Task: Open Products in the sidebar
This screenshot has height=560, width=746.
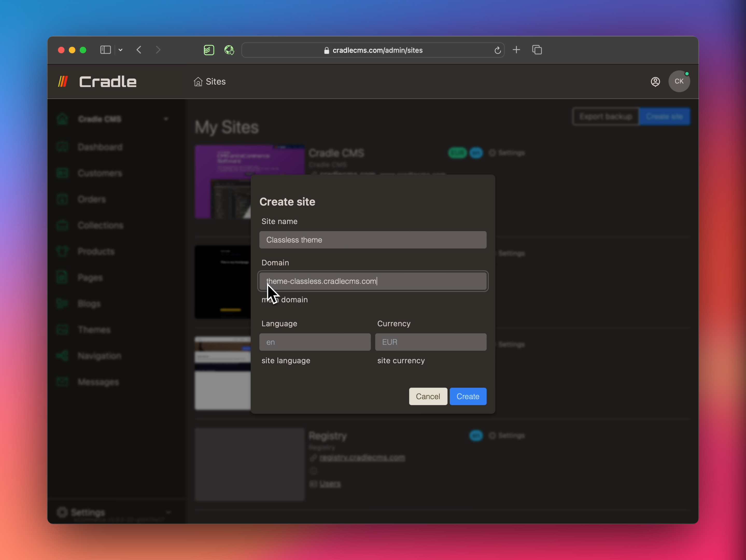Action: pyautogui.click(x=96, y=252)
